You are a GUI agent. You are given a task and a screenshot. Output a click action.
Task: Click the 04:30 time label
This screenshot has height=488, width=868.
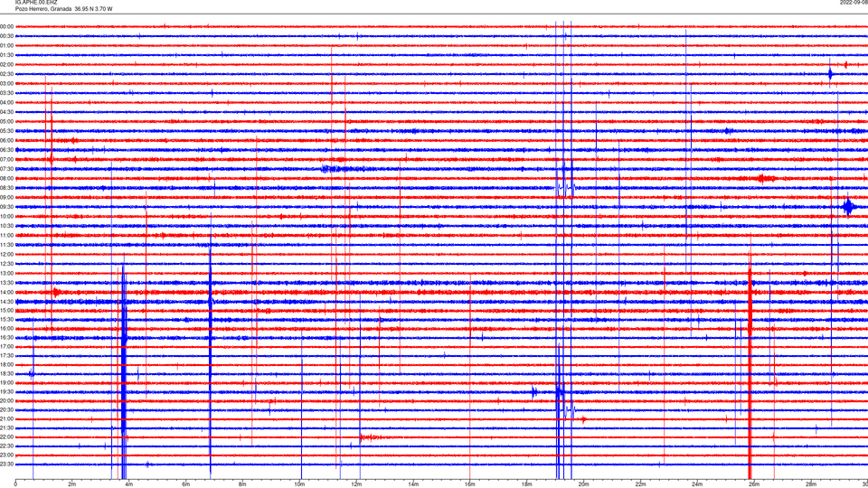pos(6,112)
